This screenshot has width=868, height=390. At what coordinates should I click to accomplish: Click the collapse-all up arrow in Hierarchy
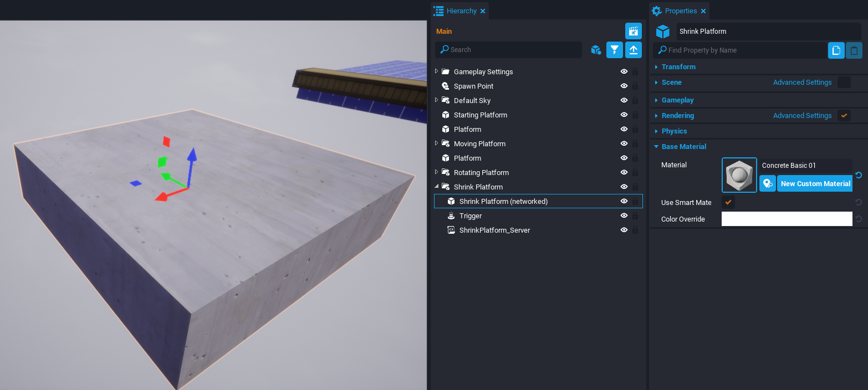[633, 50]
